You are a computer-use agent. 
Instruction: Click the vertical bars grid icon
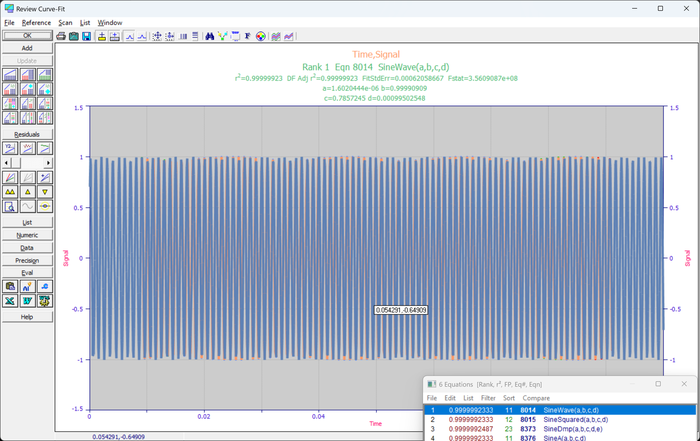coord(183,36)
